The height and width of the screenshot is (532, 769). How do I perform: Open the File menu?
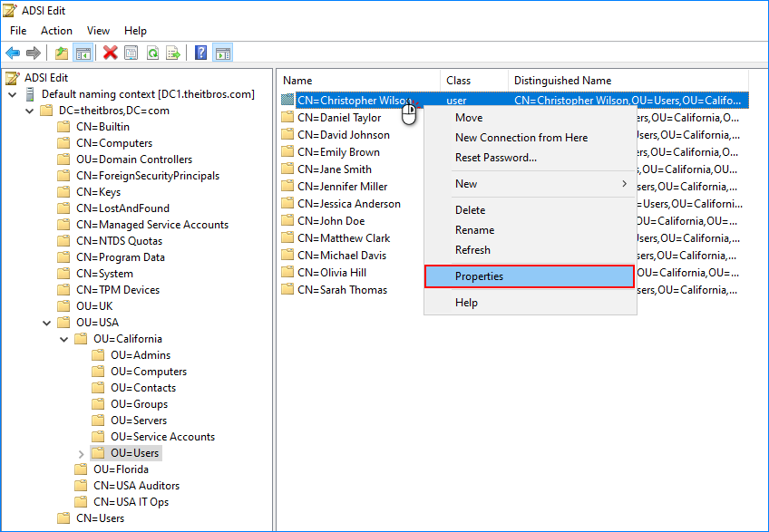(18, 31)
